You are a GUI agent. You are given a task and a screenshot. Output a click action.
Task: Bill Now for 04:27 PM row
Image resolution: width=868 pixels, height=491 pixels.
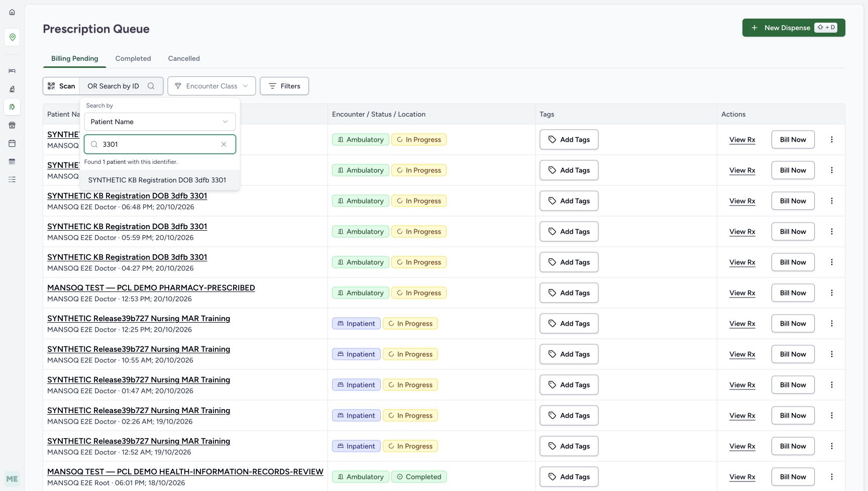tap(793, 262)
